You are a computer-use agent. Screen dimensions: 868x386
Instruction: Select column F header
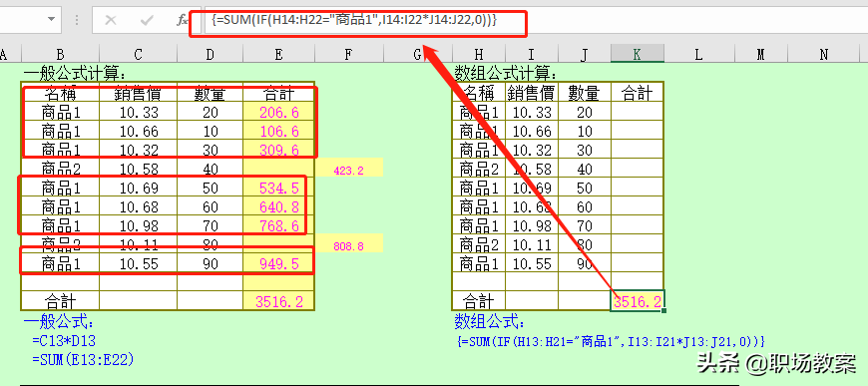point(348,54)
